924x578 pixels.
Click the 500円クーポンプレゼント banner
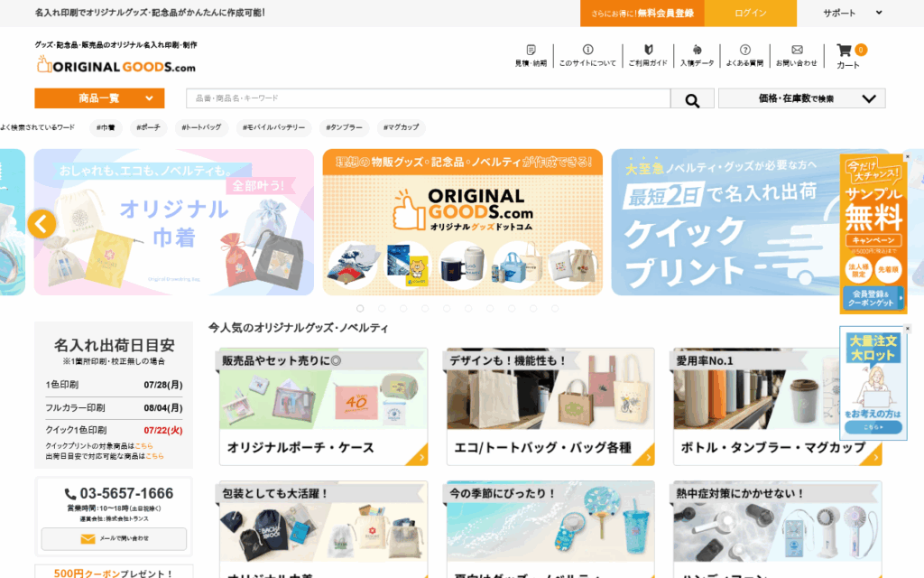[114, 572]
